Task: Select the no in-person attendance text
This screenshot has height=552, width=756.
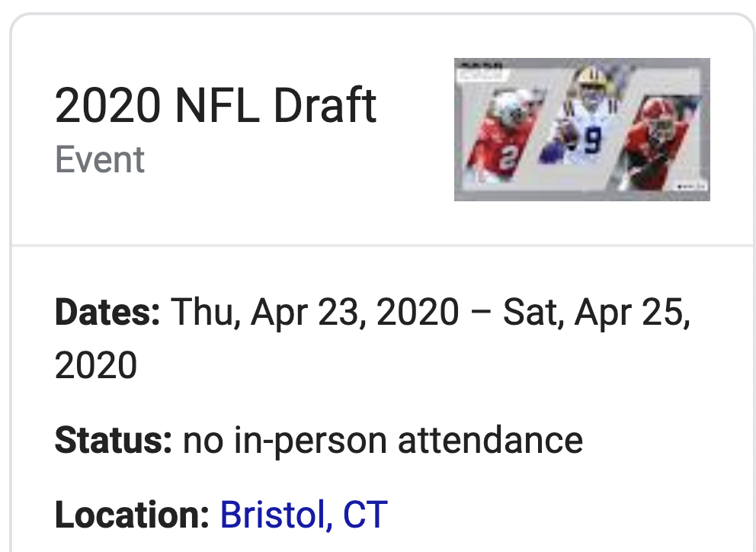Action: coord(383,440)
